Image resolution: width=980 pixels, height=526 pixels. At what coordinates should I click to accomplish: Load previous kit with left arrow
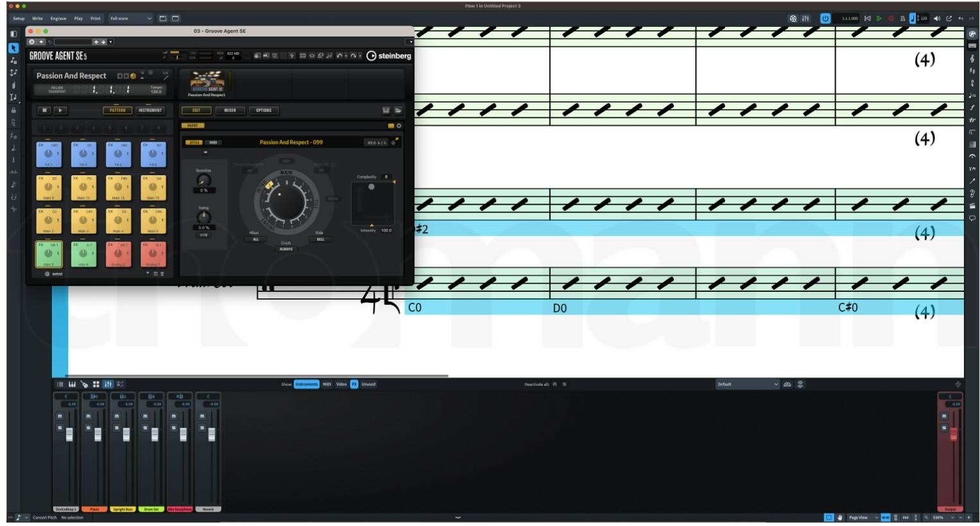(119, 76)
